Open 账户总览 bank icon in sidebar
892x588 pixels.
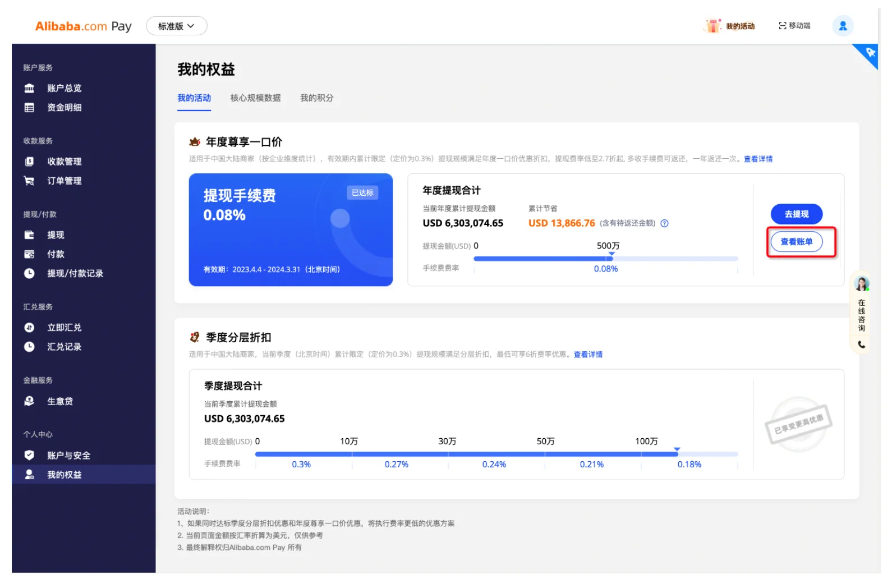point(30,88)
